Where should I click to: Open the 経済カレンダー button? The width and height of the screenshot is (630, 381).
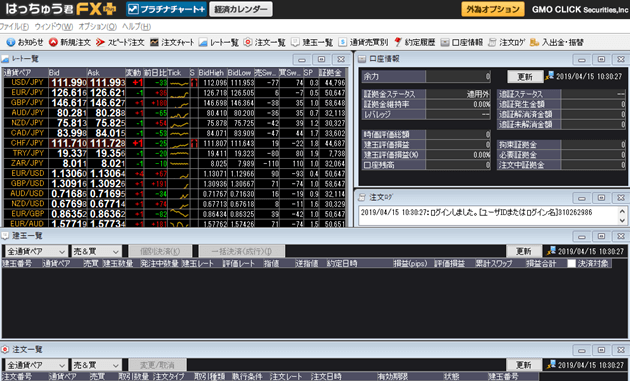(241, 9)
